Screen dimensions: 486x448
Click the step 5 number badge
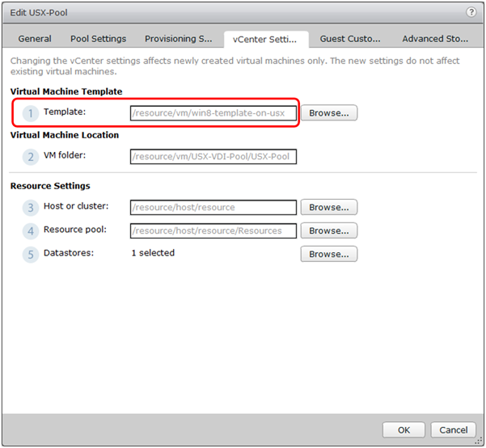tap(30, 254)
